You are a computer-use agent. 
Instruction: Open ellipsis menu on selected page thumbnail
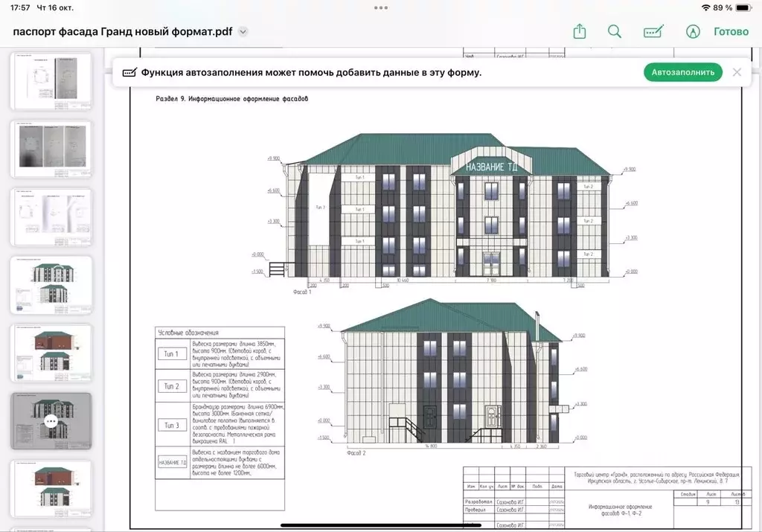click(51, 421)
